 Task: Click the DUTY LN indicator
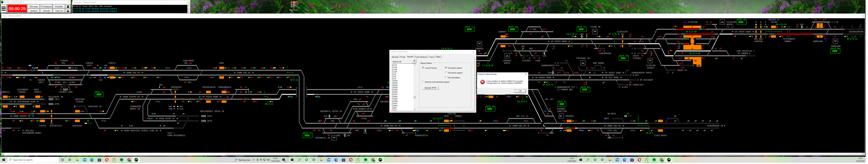(513, 29)
